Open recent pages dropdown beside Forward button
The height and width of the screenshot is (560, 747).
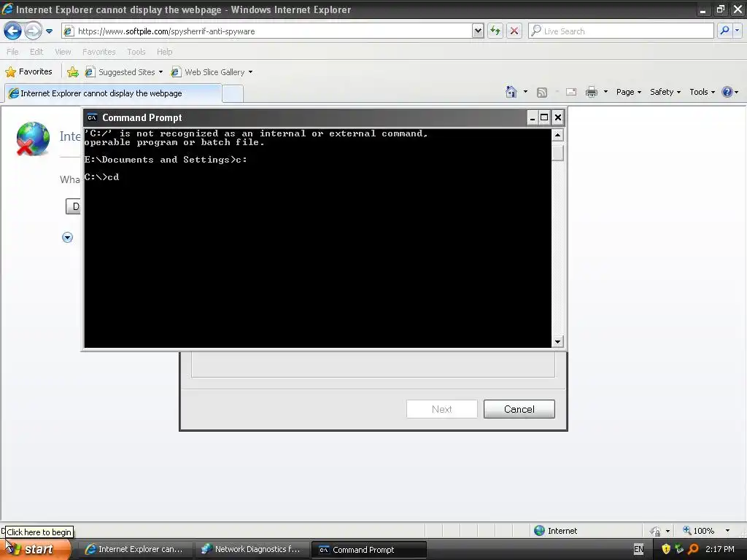(x=49, y=31)
